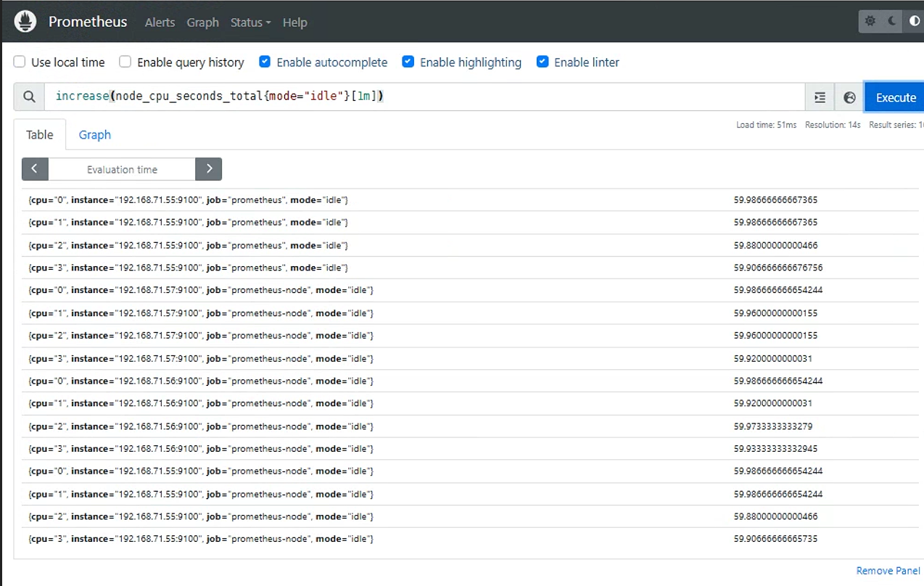Switch to the Graph tab below the query

click(95, 135)
